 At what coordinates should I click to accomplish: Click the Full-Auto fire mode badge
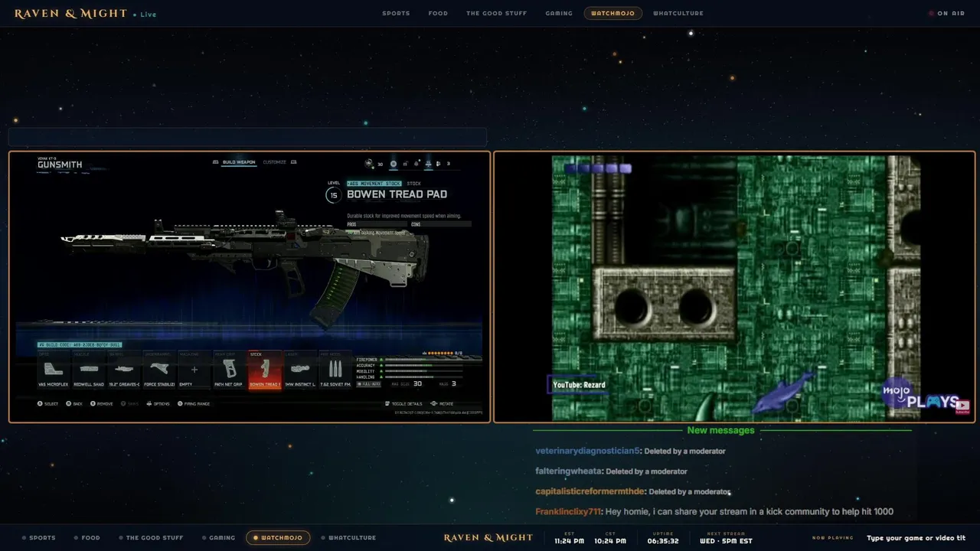(x=368, y=384)
